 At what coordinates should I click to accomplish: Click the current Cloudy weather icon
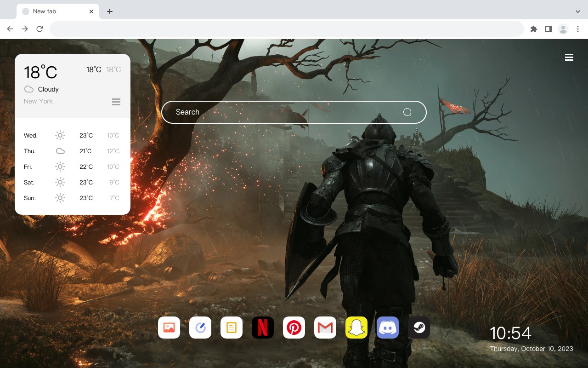pos(29,89)
